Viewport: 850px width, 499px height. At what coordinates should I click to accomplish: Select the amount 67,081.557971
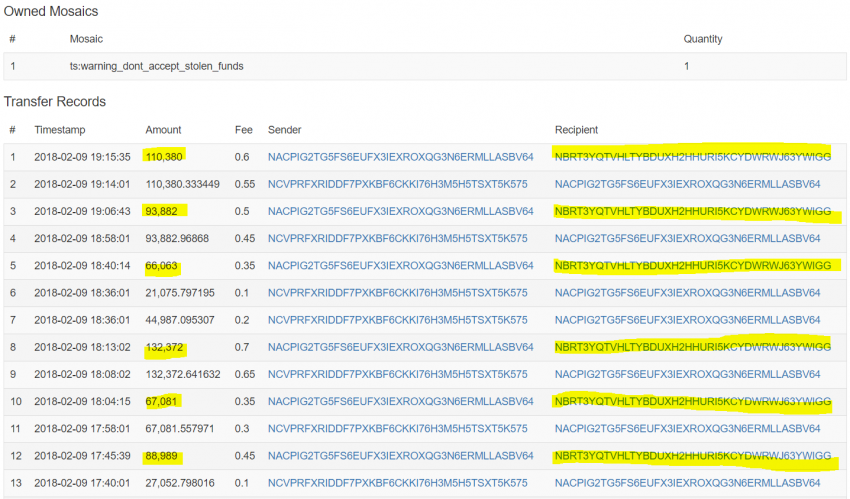180,429
